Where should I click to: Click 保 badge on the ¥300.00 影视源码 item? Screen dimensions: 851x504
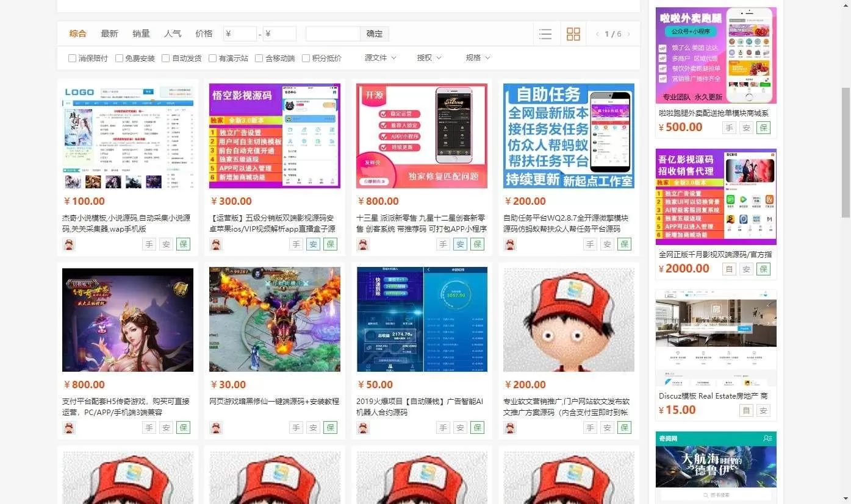tap(331, 244)
